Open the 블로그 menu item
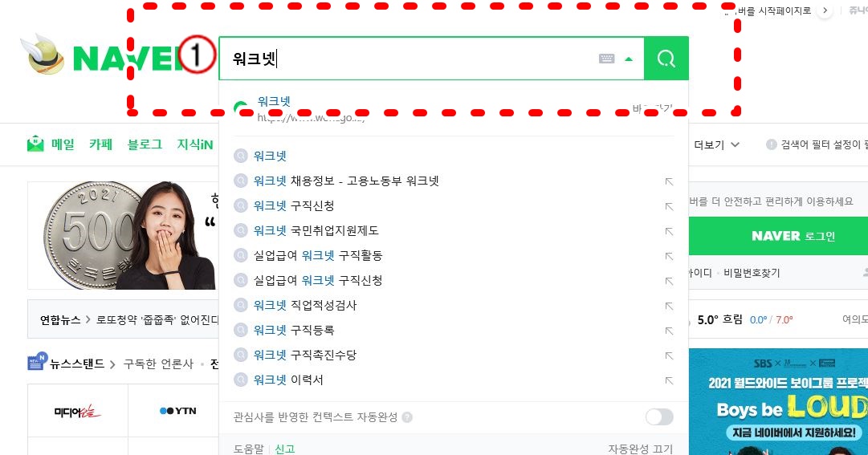 145,144
